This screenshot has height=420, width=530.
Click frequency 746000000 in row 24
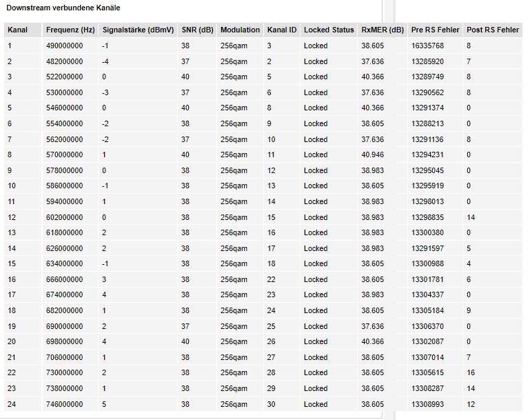click(64, 404)
